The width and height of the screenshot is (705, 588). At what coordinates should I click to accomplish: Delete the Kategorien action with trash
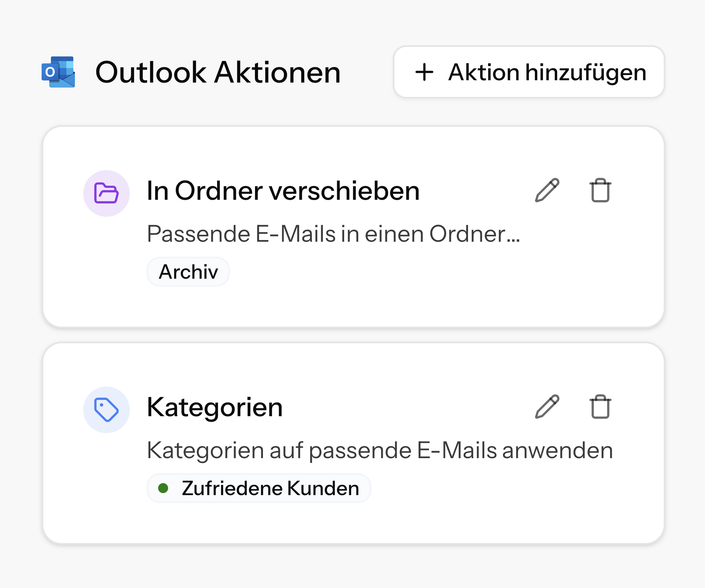click(600, 407)
